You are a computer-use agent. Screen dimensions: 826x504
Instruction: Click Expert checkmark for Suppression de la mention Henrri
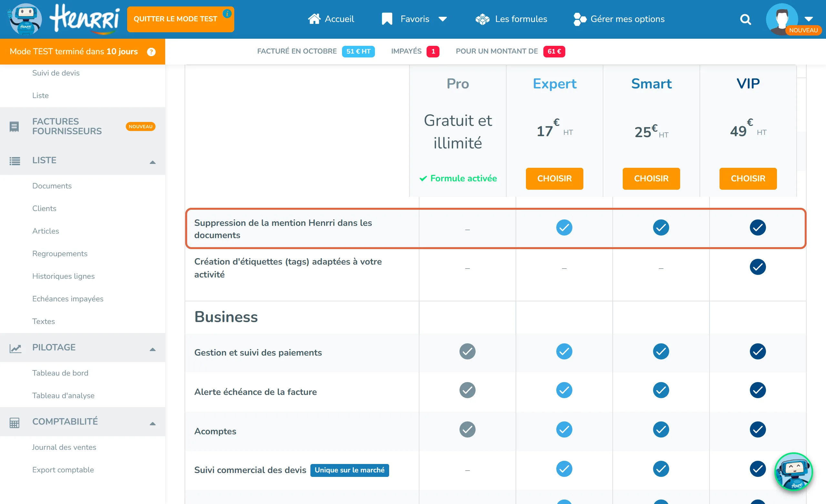[564, 228]
